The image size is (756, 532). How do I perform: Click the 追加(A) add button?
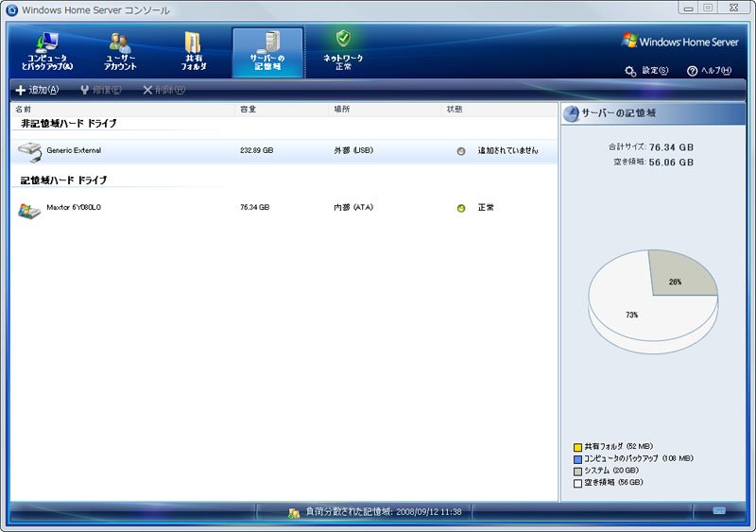37,90
